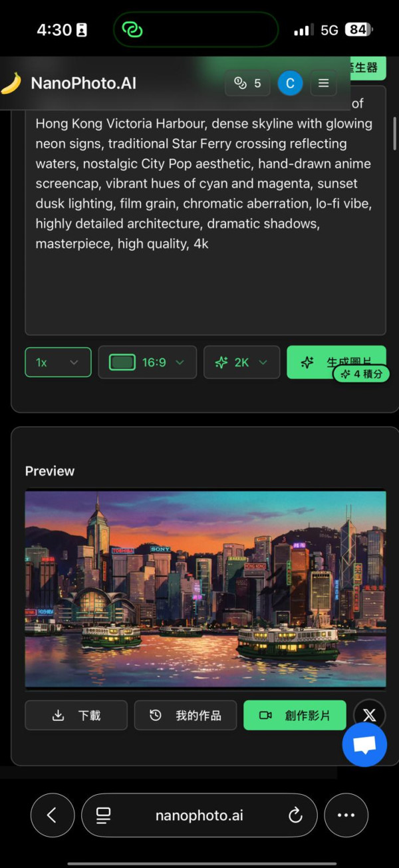Expand the 1x image count dropdown
The height and width of the screenshot is (868, 399).
click(x=58, y=362)
